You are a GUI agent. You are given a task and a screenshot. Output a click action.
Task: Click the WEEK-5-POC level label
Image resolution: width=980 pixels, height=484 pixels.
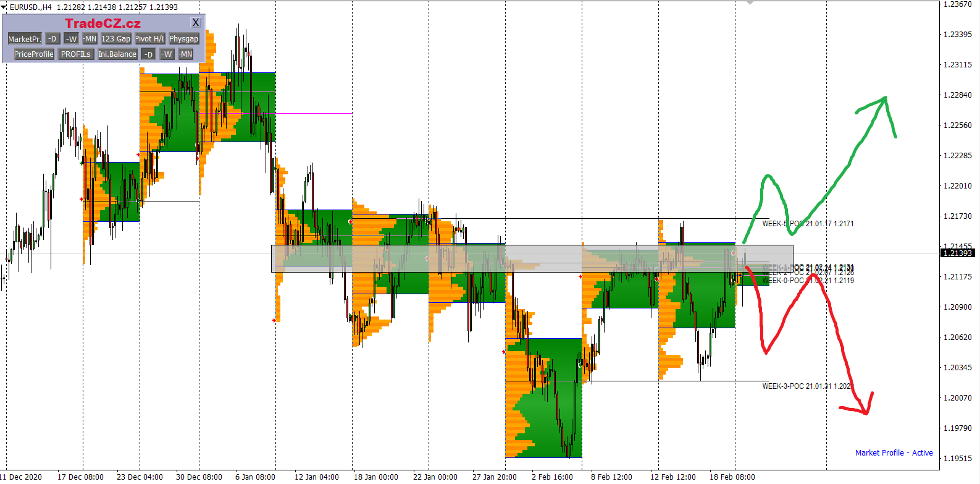[808, 224]
